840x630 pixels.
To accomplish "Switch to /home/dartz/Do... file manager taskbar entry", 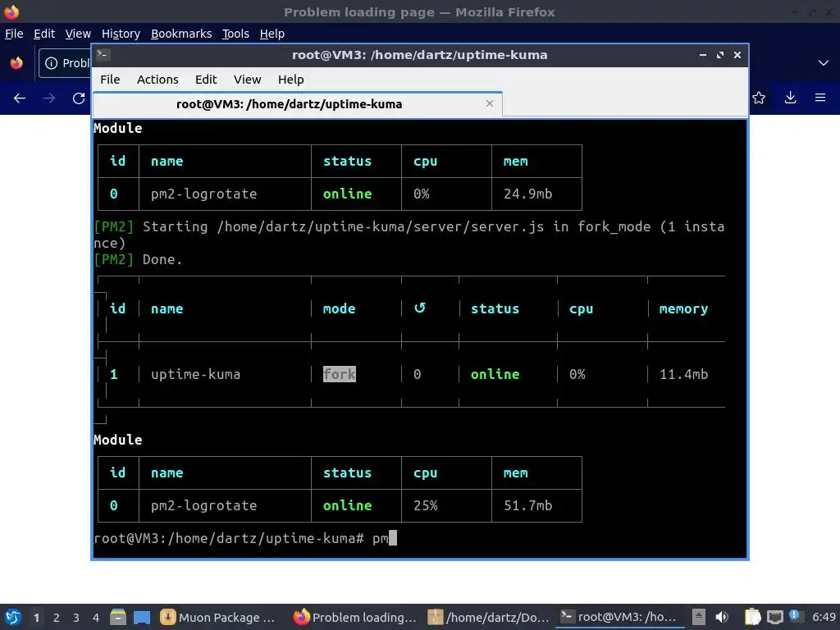I will [489, 617].
